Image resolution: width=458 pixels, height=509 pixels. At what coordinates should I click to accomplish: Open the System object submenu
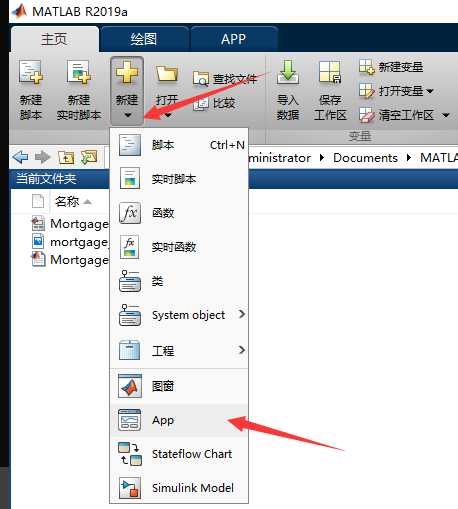tap(179, 315)
